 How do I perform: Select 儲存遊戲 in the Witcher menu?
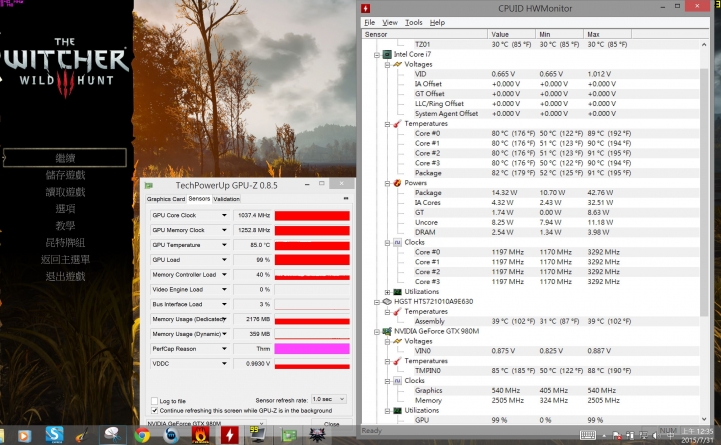click(65, 175)
